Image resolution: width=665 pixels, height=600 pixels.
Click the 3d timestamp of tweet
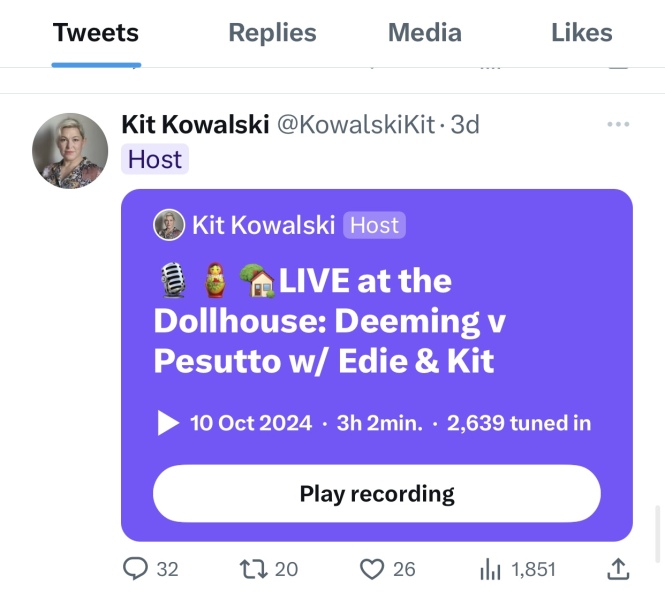click(x=465, y=124)
